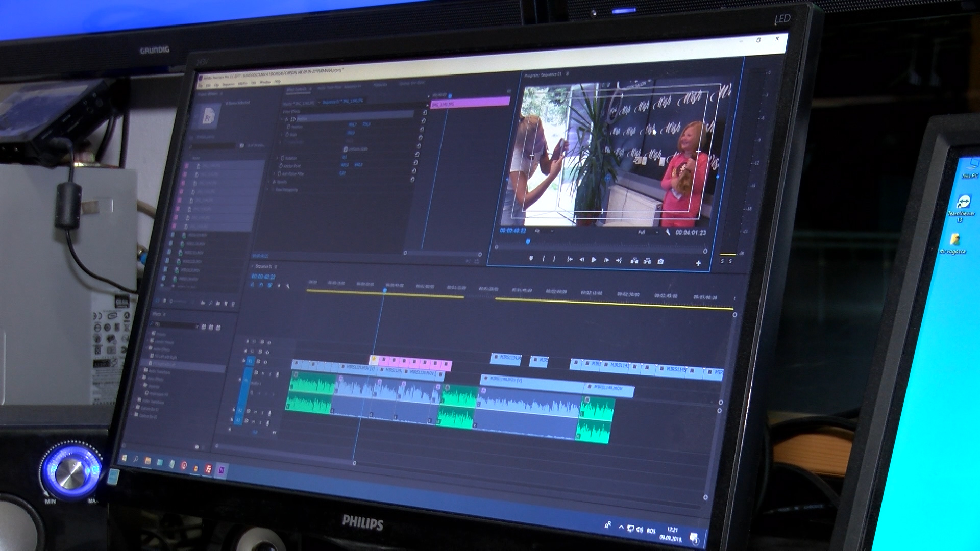Open the Sequence menu

coord(228,84)
